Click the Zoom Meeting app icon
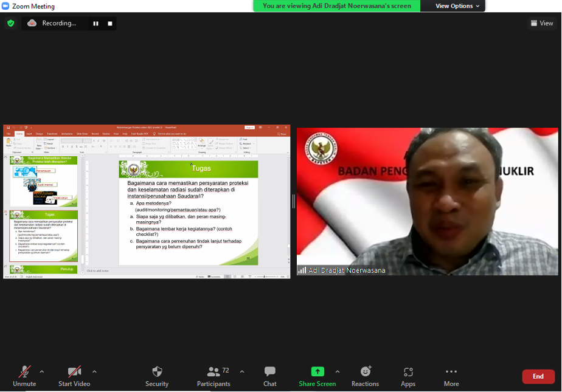The image size is (562, 392). 5,6
